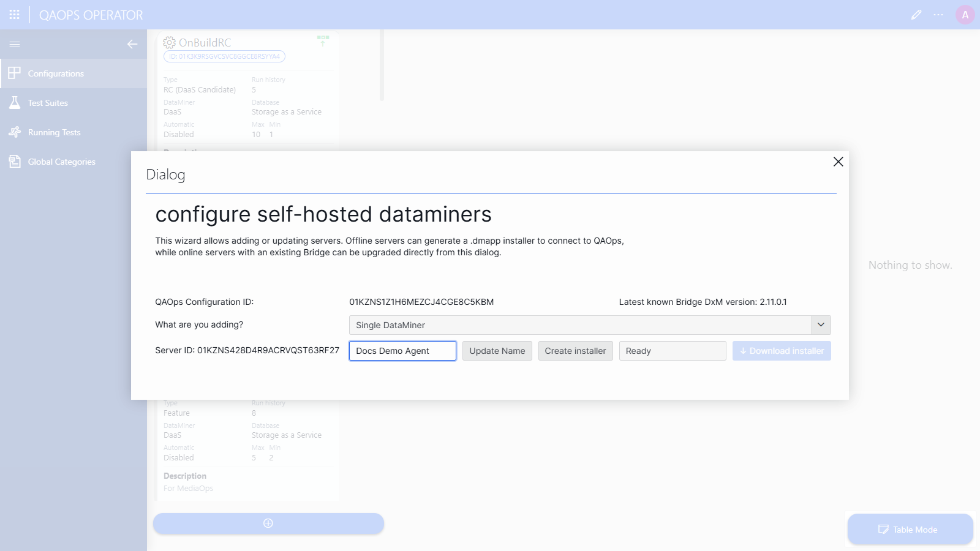980x551 pixels.
Task: Click heading 'configure self-hosted dataminers'
Action: point(323,214)
